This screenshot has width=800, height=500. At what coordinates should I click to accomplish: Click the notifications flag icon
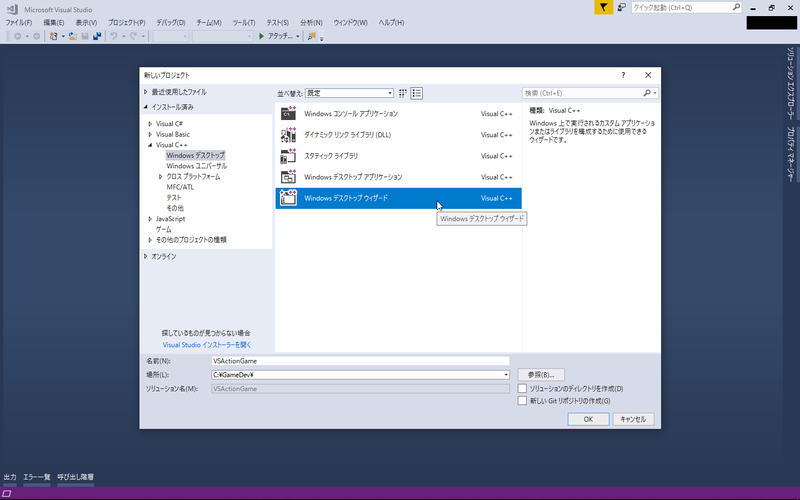coord(604,7)
